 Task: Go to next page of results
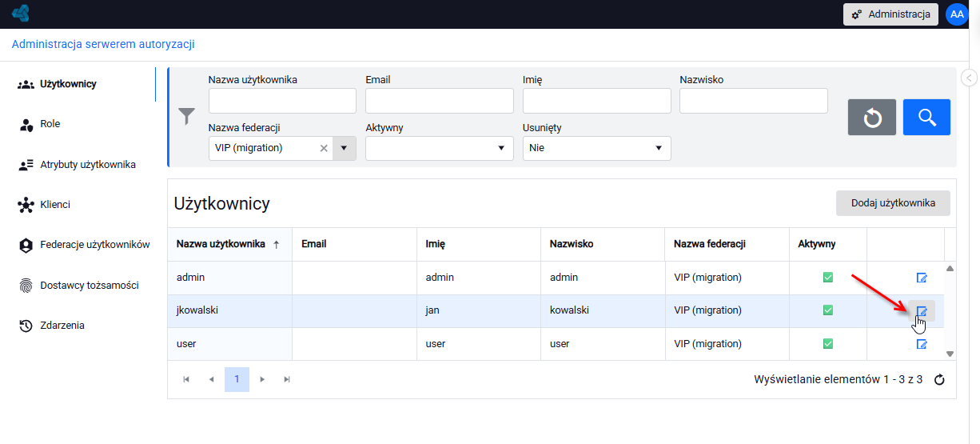pos(262,379)
